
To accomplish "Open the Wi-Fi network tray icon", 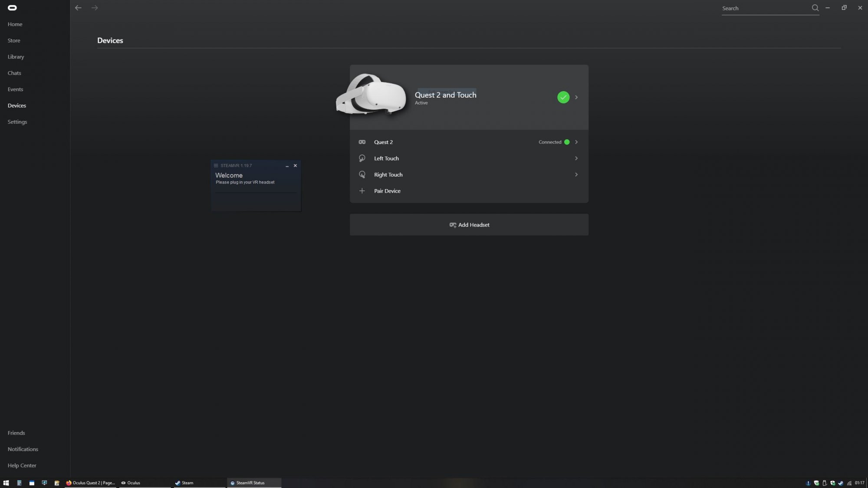I will pos(849,483).
